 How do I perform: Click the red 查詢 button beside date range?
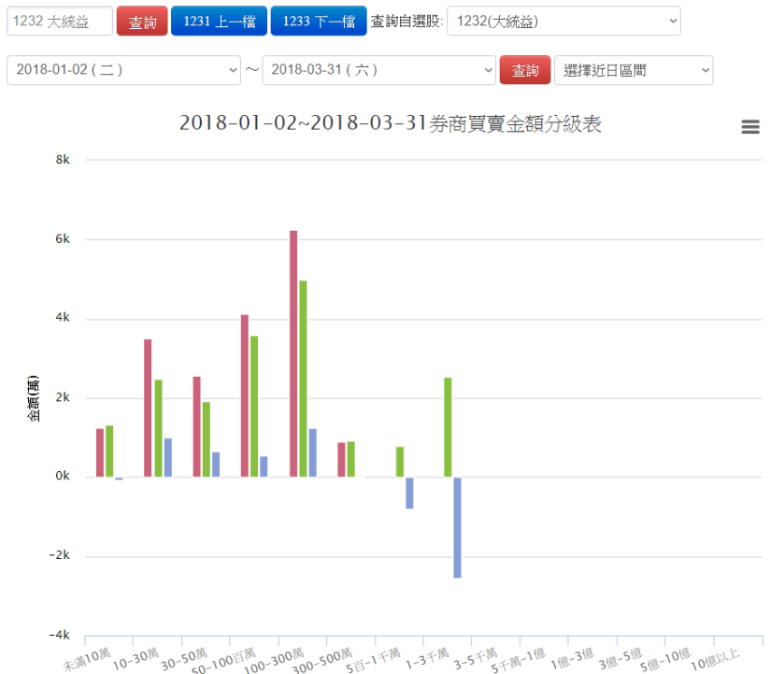(x=524, y=70)
